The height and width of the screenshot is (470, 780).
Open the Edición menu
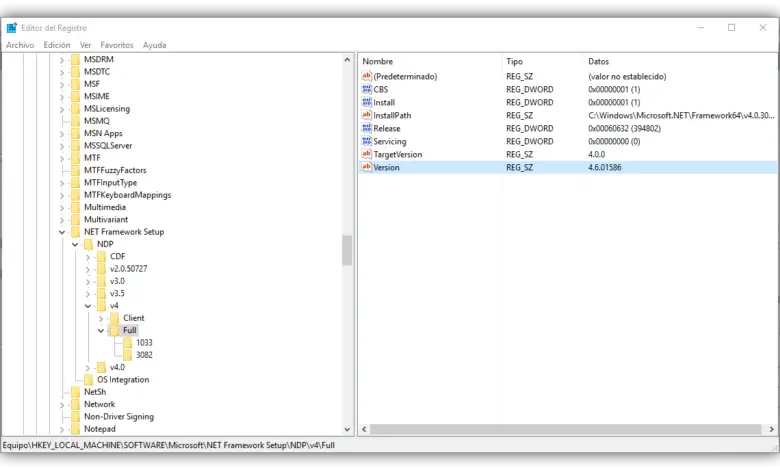click(x=57, y=45)
